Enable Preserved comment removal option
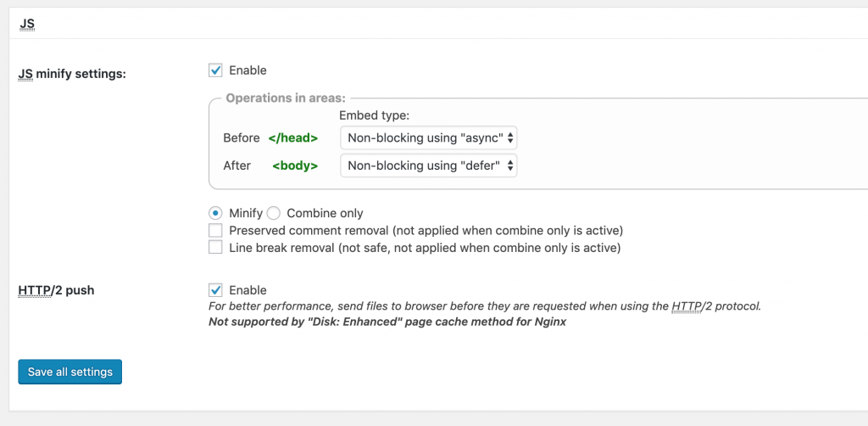868x426 pixels. point(215,230)
